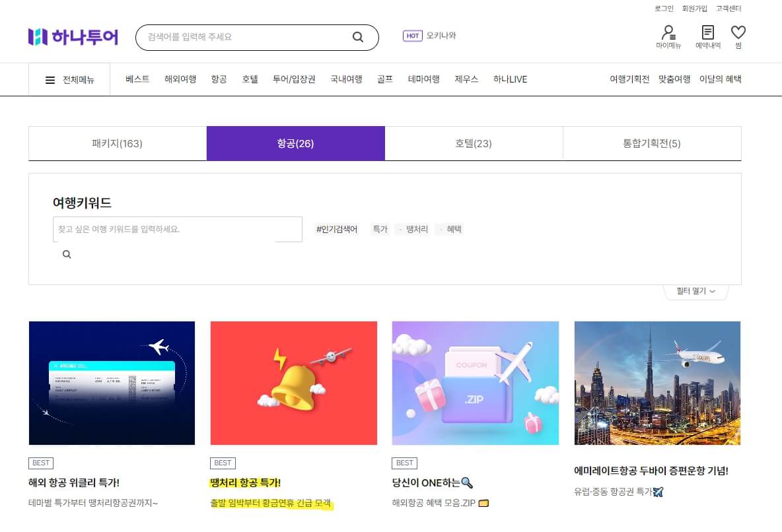Switch to the 통합기획전(5) tab
The image size is (782, 532).
click(652, 143)
